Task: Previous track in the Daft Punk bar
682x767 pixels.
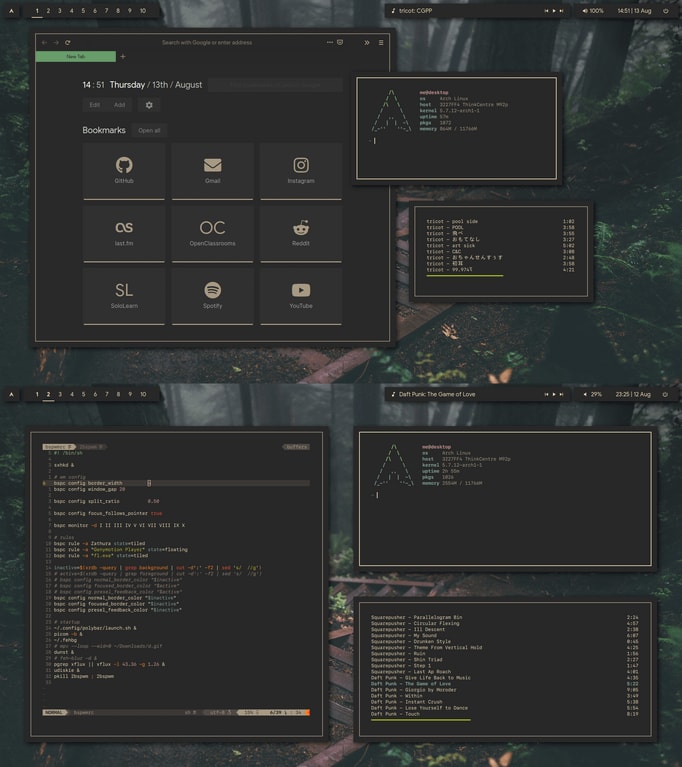Action: pos(546,394)
